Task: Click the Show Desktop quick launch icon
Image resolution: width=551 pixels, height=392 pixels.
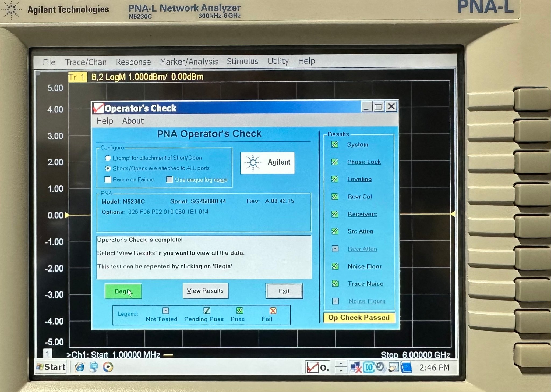Action: pyautogui.click(x=94, y=367)
